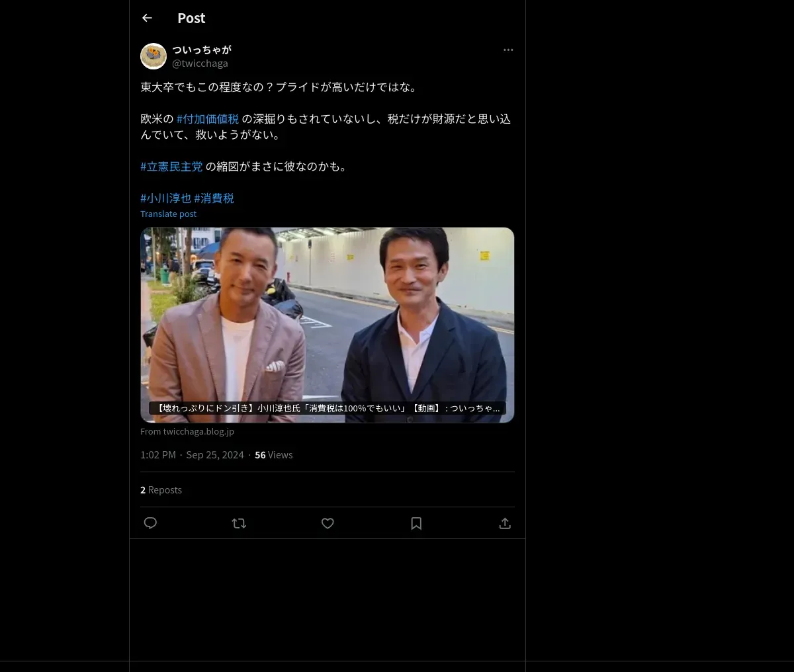Click the 1:02 PM Sep 25, 2024 timestamp

192,455
